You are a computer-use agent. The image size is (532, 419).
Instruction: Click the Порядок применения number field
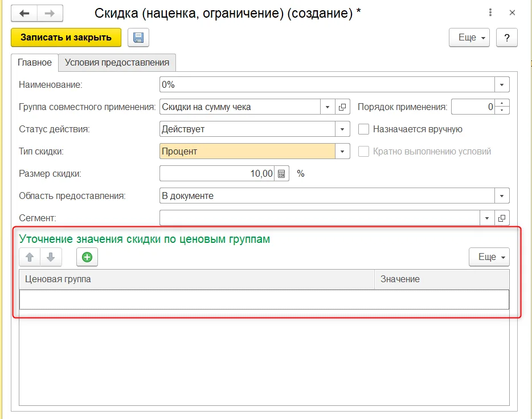[x=473, y=107]
